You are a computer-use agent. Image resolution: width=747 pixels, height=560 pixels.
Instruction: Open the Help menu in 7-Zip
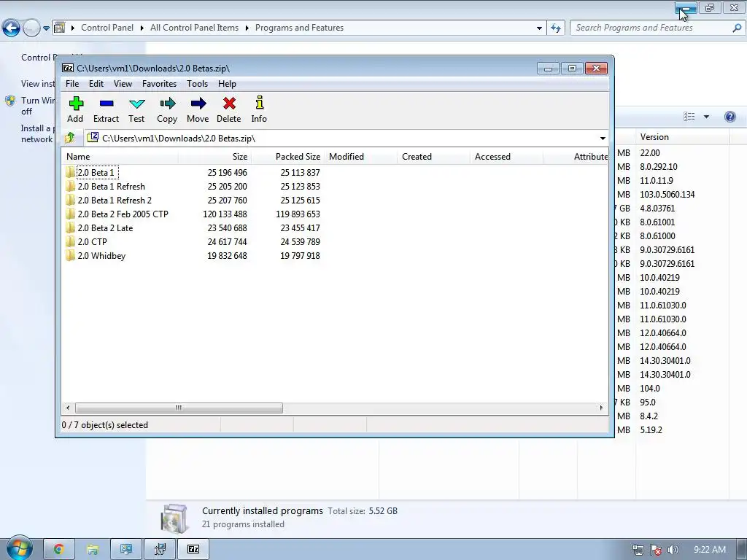228,83
